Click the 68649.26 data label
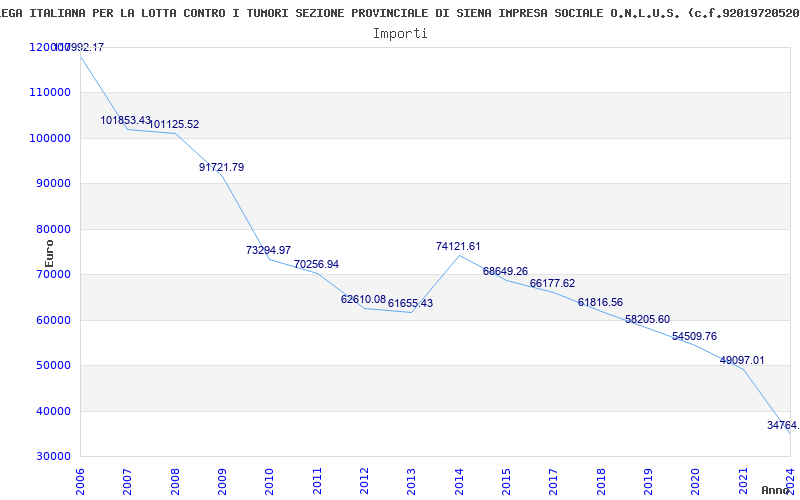The image size is (800, 500). pyautogui.click(x=505, y=271)
